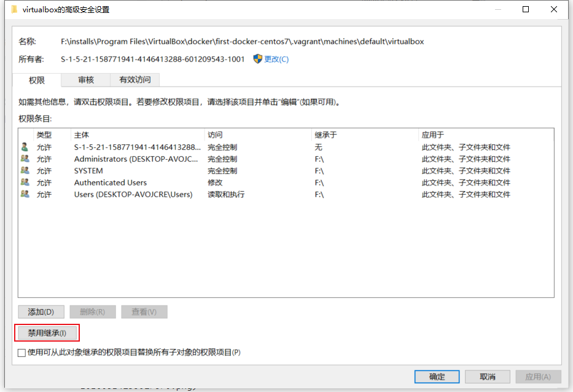Click the group icon of the Users entry
This screenshot has width=573, height=392.
pyautogui.click(x=25, y=194)
